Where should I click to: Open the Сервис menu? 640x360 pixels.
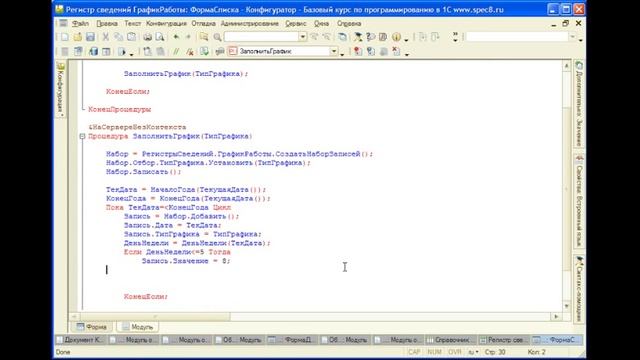pyautogui.click(x=296, y=24)
